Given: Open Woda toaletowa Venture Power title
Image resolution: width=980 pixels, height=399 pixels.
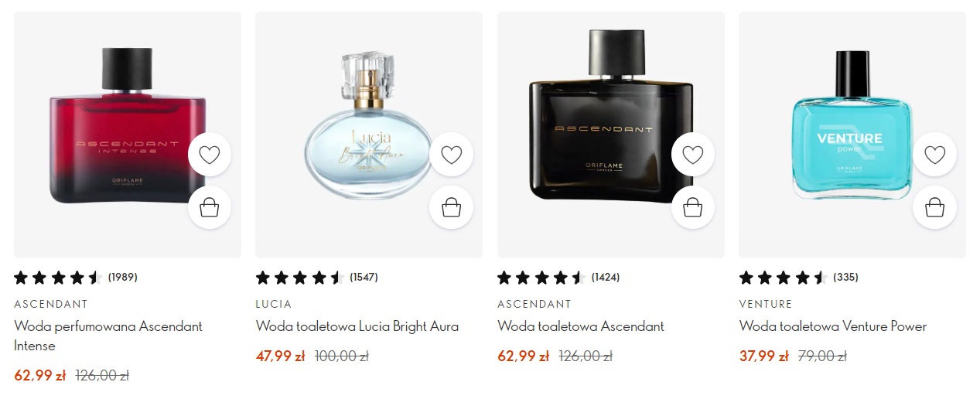Looking at the screenshot, I should pyautogui.click(x=833, y=326).
